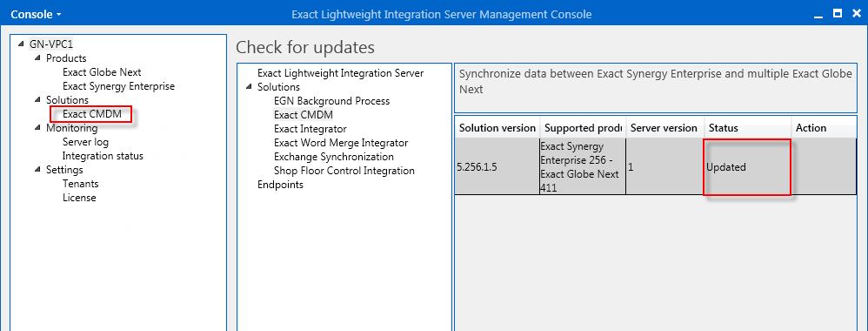Select the Monitoring node
868x331 pixels.
pos(72,128)
